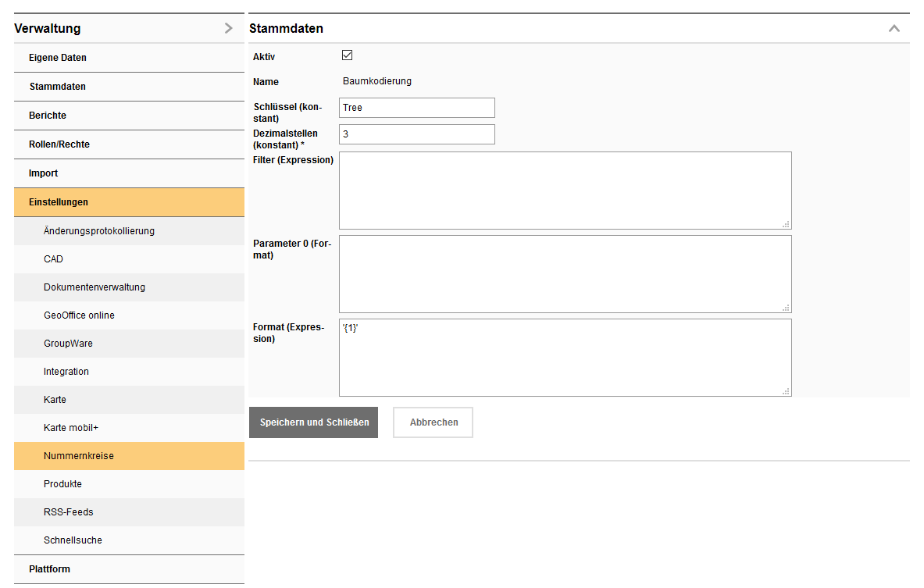
Task: Click the Schlüssel input field
Action: (x=416, y=108)
